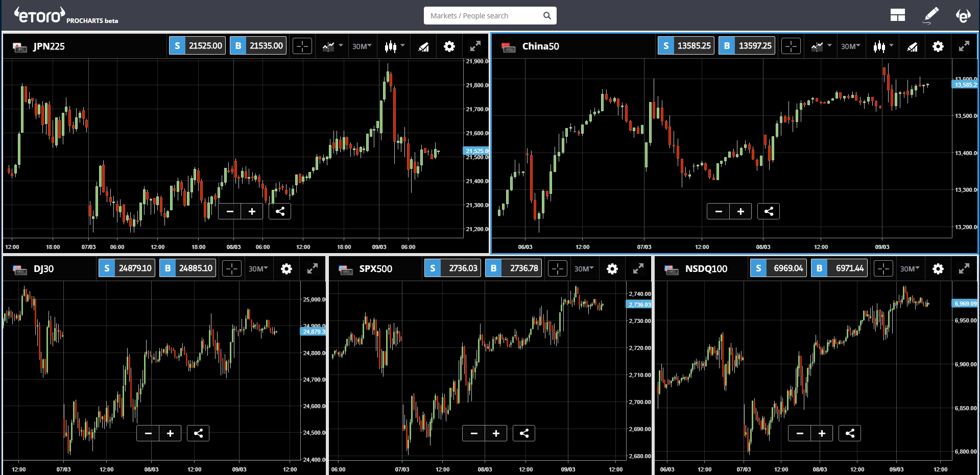This screenshot has height=475, width=980.
Task: Share the SPX500 chart
Action: [x=524, y=433]
